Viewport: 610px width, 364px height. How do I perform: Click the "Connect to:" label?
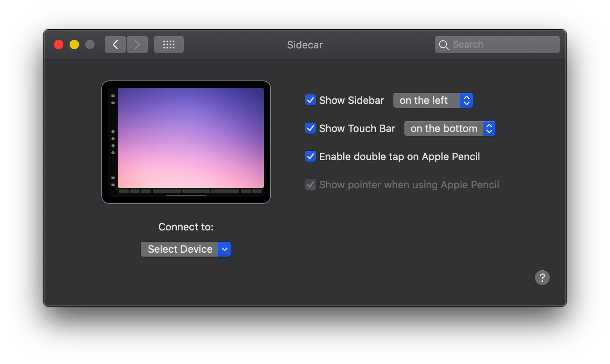pyautogui.click(x=186, y=227)
